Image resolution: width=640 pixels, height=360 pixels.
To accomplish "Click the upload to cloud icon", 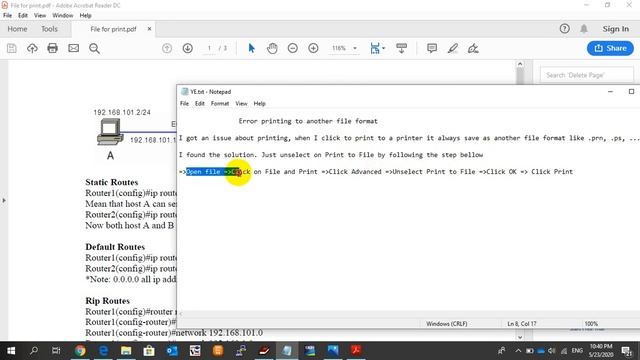I will tap(32, 48).
